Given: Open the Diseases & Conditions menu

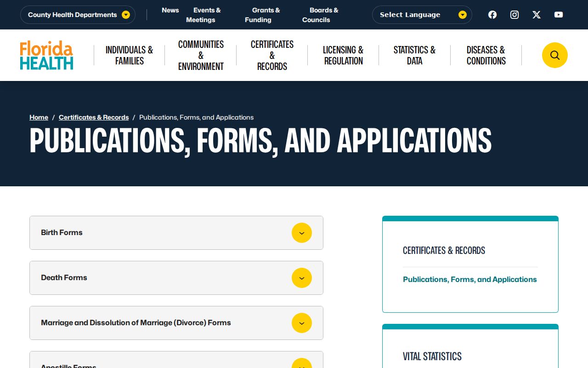Looking at the screenshot, I should coord(486,55).
